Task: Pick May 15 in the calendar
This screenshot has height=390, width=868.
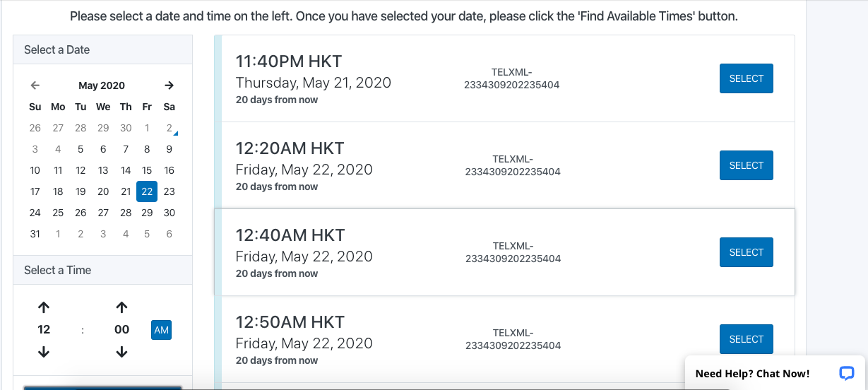Action: [x=147, y=170]
